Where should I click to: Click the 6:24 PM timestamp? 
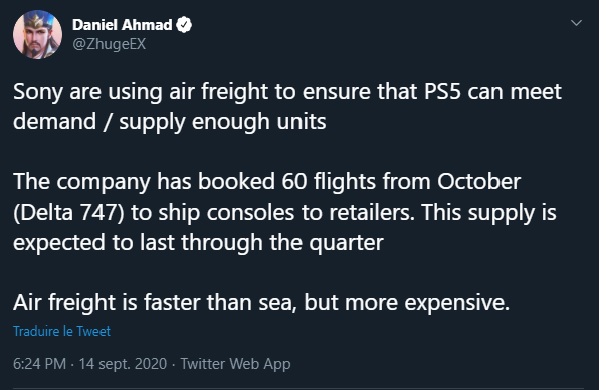coord(39,364)
